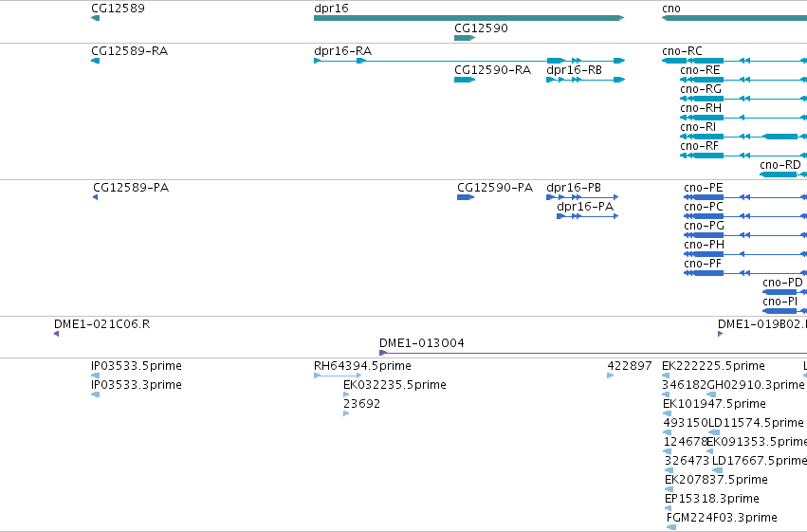Click the cno-PH protein feature
This screenshot has height=532, width=807.
(x=745, y=254)
